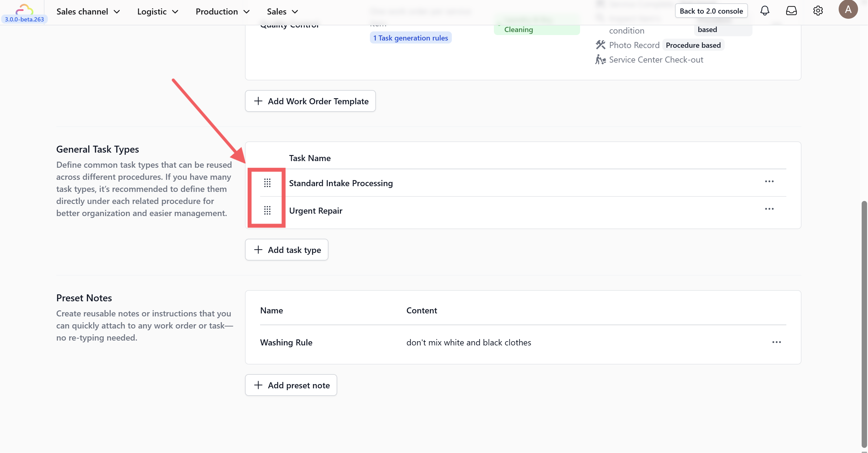
Task: Open the Sales menu
Action: coord(282,11)
